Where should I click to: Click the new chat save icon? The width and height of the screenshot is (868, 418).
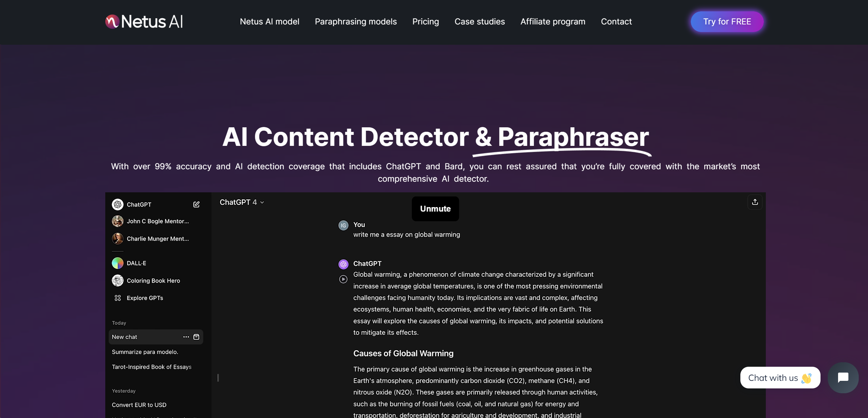pyautogui.click(x=197, y=336)
